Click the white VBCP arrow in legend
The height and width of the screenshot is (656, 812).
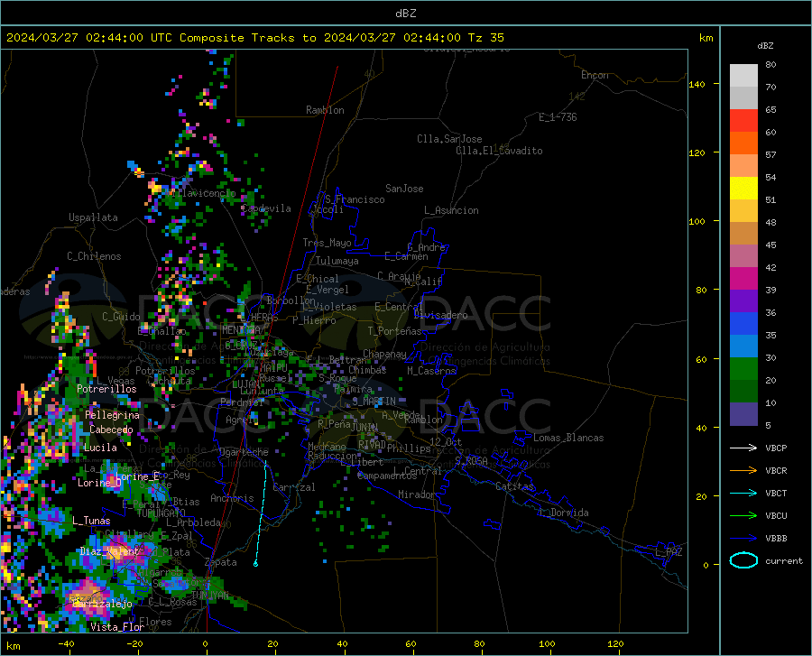[x=743, y=448]
